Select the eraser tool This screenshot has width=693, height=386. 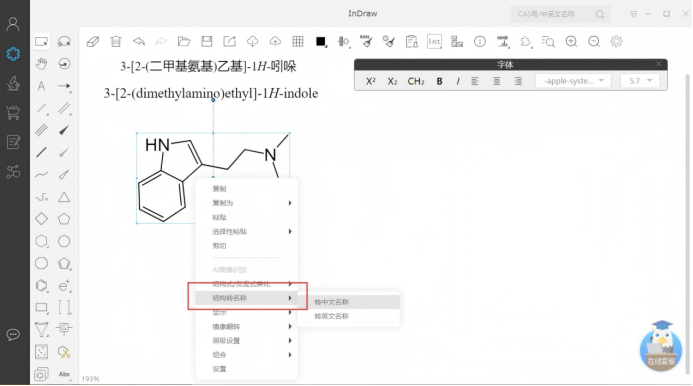point(93,42)
